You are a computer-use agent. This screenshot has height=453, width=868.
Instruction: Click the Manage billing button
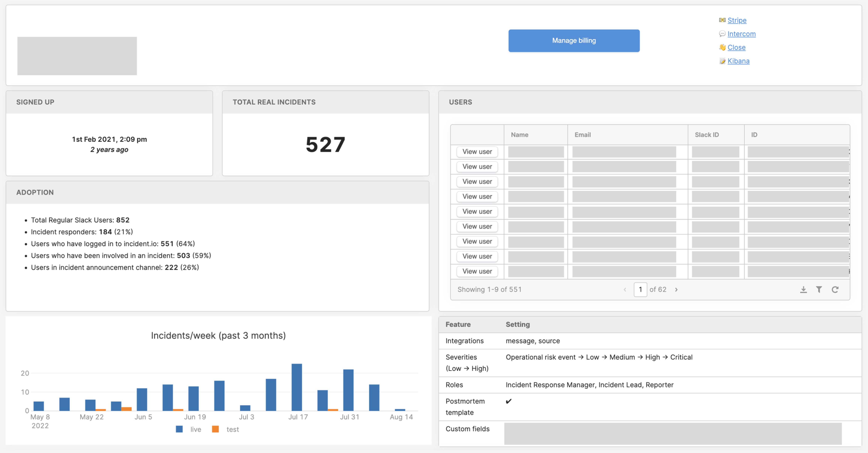pos(574,41)
